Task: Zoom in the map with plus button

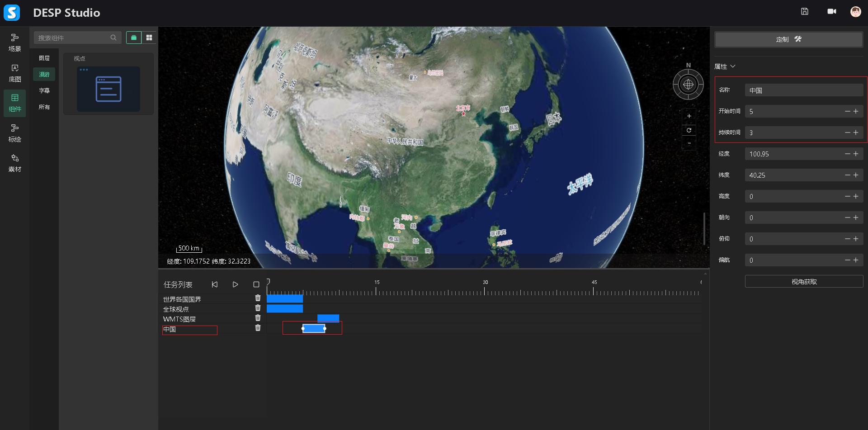Action: click(689, 116)
